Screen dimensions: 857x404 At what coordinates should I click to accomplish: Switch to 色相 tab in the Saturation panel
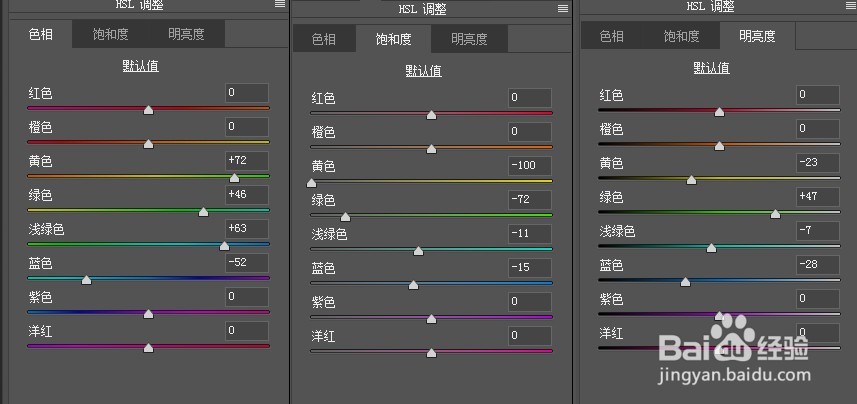click(324, 39)
